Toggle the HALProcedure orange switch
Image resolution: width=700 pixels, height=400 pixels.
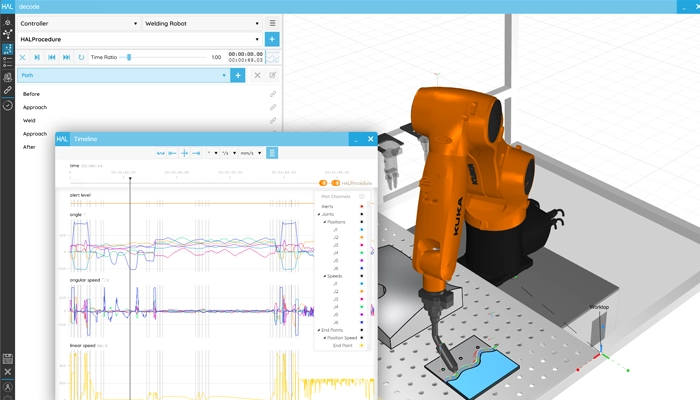pos(335,183)
